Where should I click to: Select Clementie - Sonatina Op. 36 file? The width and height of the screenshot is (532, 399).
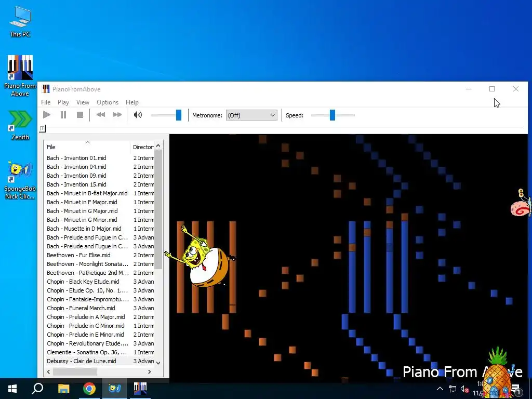point(87,352)
